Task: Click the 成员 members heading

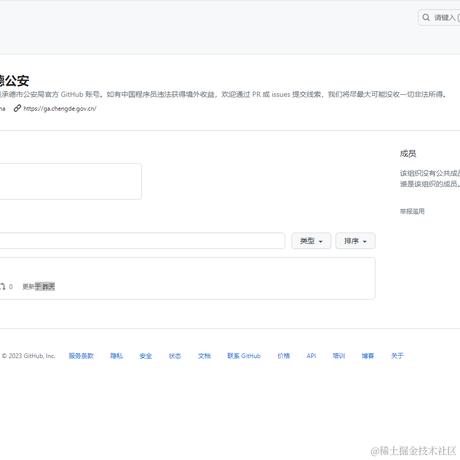Action: coord(408,154)
